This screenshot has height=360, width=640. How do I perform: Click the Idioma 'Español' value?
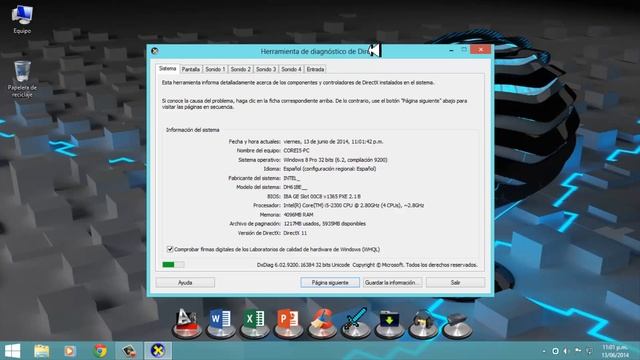(329, 169)
